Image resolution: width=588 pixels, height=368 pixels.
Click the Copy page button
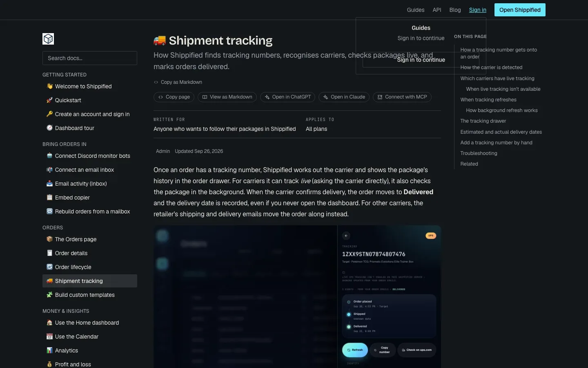pos(174,97)
